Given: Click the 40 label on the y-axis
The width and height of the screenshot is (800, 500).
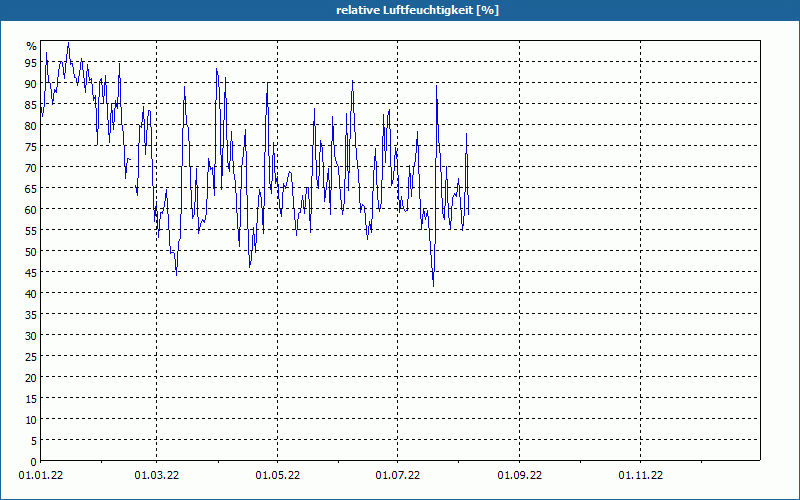Looking at the screenshot, I should click(x=30, y=293).
